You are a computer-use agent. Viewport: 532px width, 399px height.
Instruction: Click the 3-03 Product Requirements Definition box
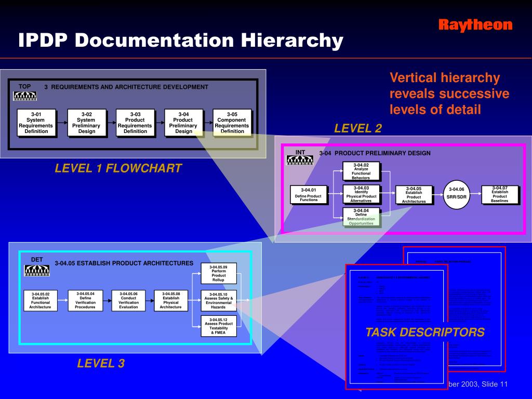tap(135, 123)
